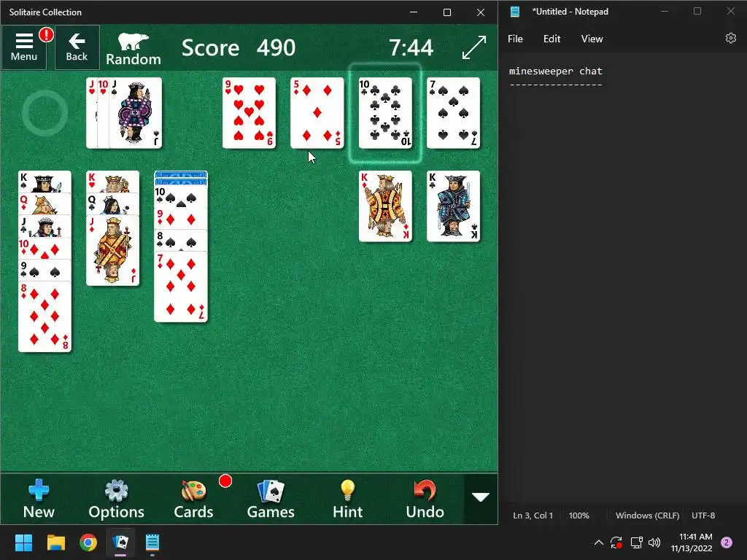Viewport: 747px width, 560px height.
Task: Open Notepad settings gear
Action: pyautogui.click(x=730, y=38)
